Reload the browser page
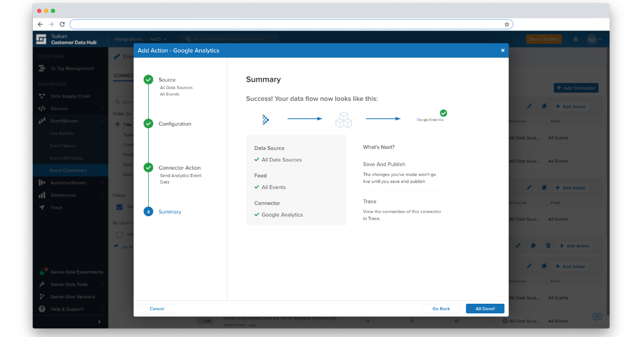Screen dimensions: 644x337 point(62,24)
